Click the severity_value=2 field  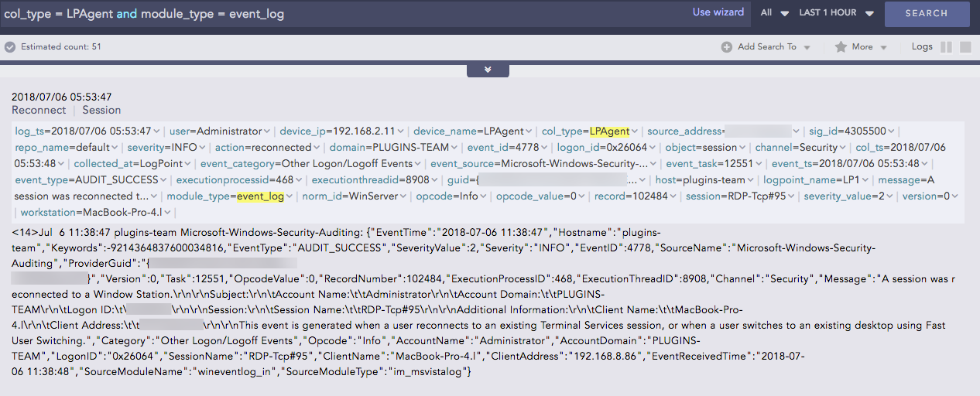(843, 196)
